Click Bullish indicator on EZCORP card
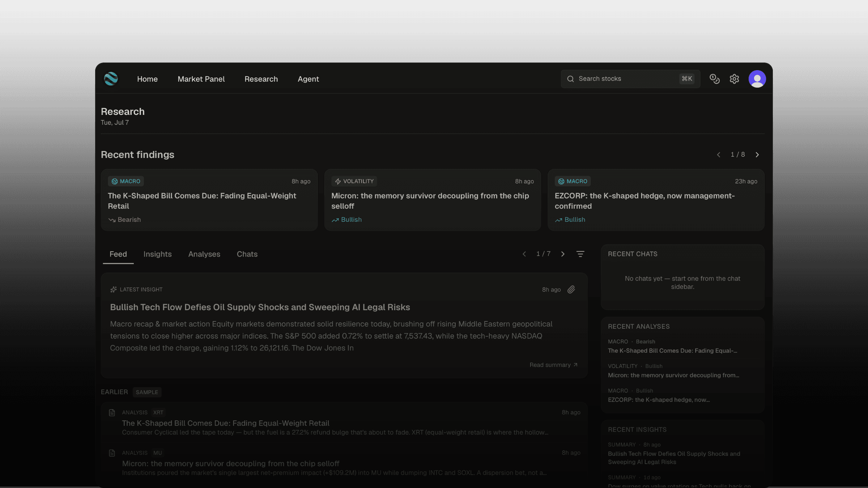 570,220
